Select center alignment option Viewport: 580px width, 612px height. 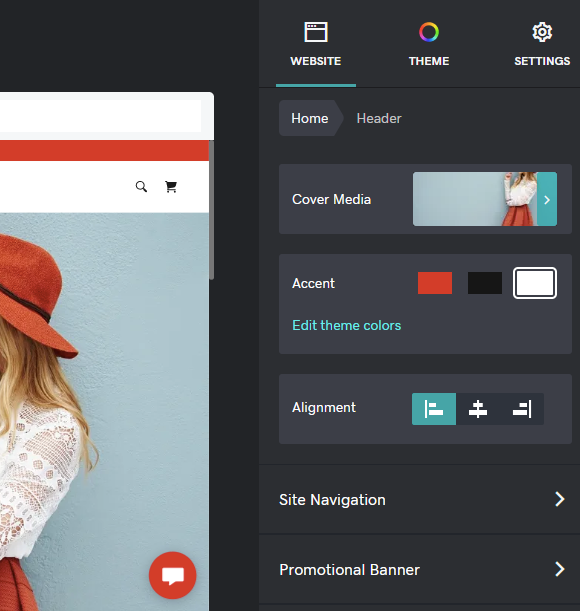[x=478, y=409]
